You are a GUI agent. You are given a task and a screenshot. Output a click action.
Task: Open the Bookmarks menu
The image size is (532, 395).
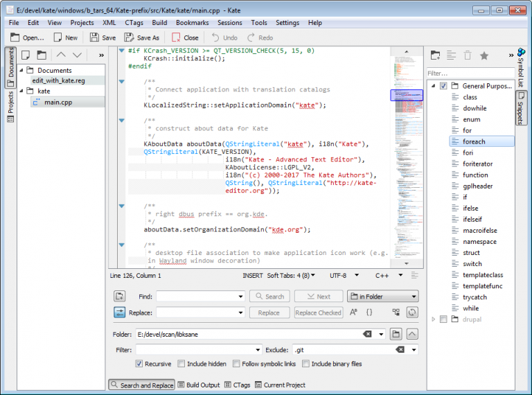(192, 23)
